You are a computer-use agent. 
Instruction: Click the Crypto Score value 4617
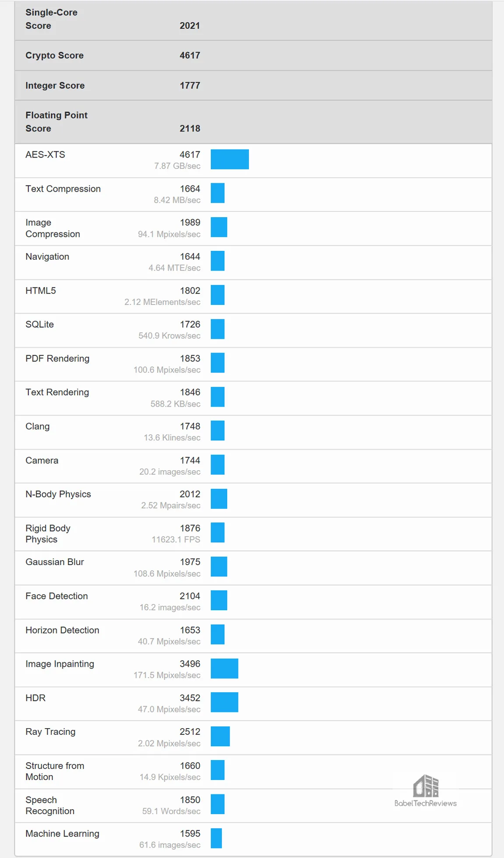click(x=190, y=56)
